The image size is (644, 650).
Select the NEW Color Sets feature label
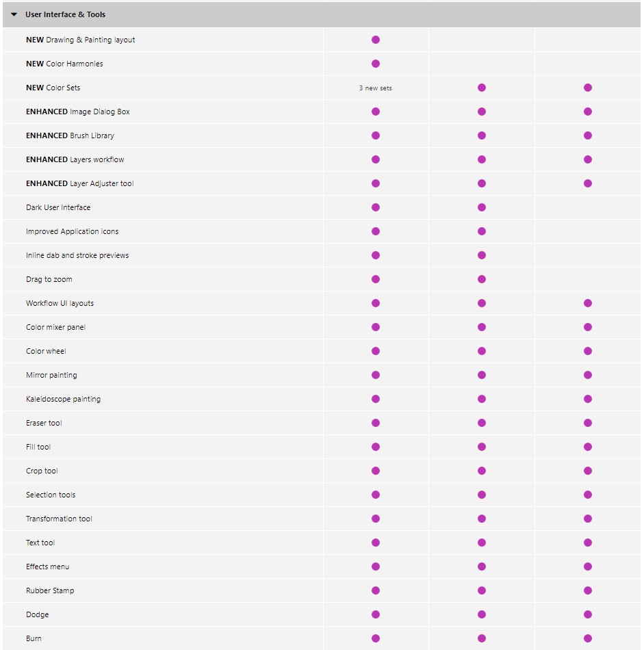tap(53, 88)
